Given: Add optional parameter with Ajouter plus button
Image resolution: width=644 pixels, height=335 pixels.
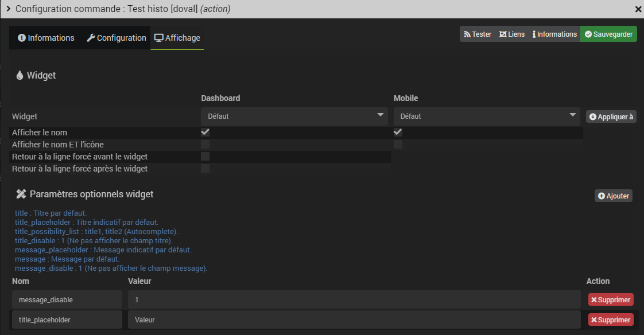Looking at the screenshot, I should tap(613, 196).
